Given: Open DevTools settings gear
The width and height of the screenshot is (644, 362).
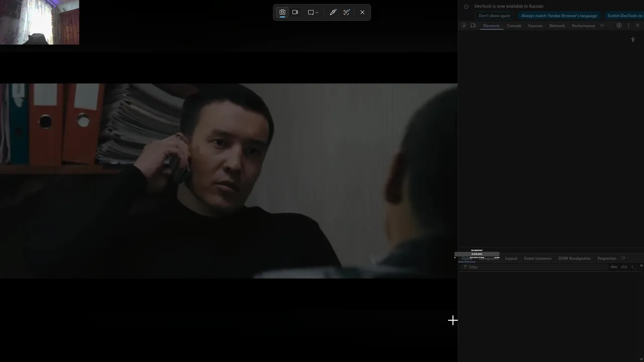Looking at the screenshot, I should coord(619,26).
